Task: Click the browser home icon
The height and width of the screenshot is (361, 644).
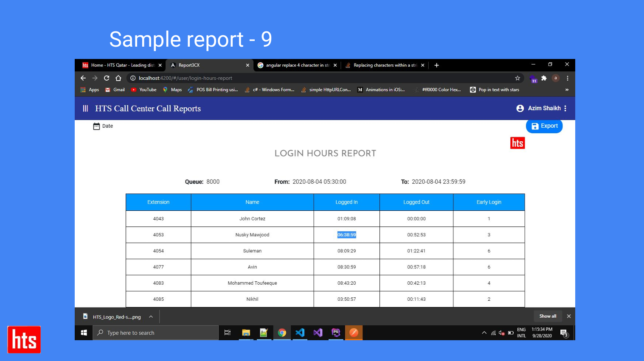Action: click(118, 78)
